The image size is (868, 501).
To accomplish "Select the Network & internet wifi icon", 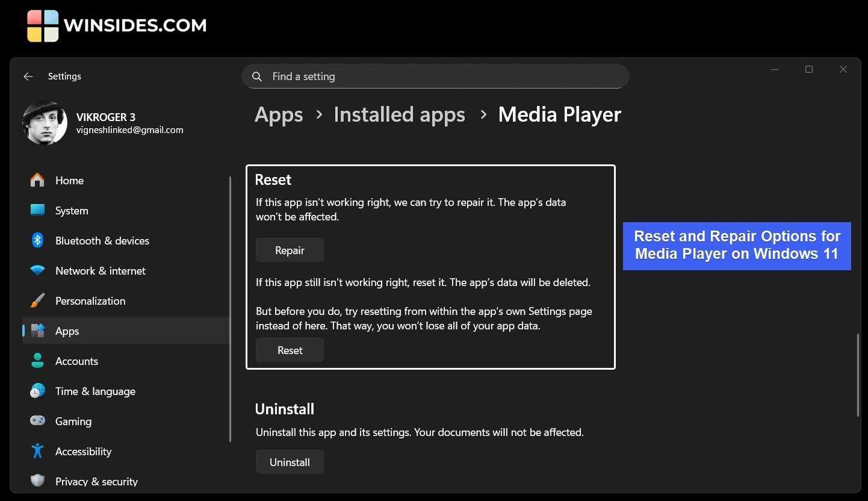I will click(37, 271).
